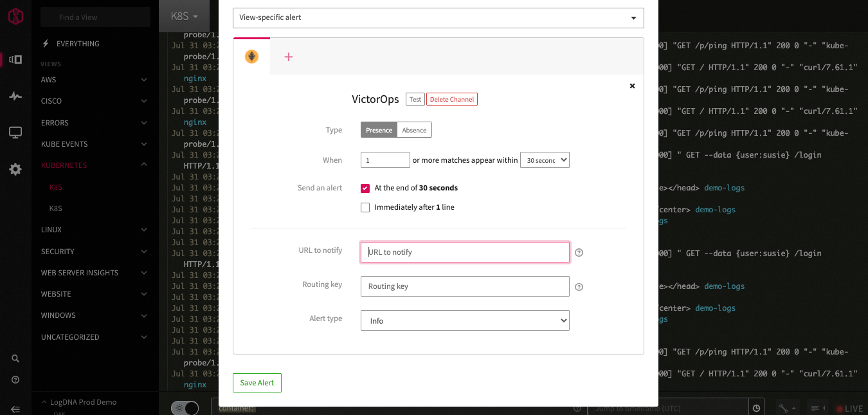Click the Jump to timeframe field
This screenshot has width=868, height=415.
pyautogui.click(x=669, y=408)
